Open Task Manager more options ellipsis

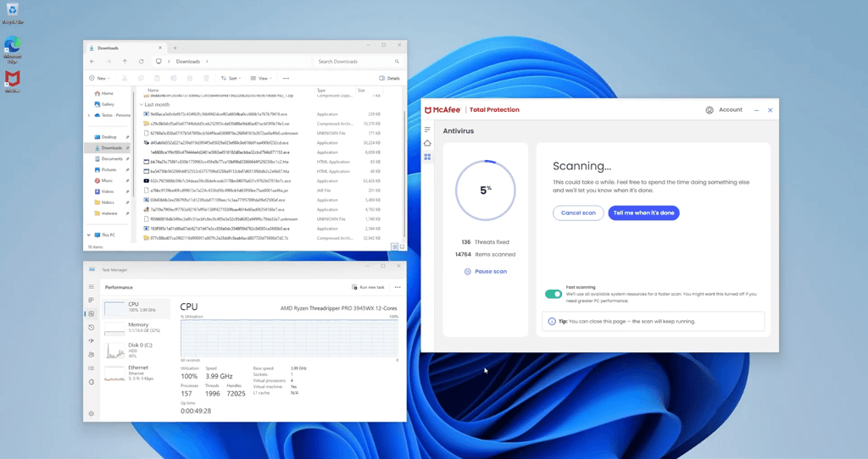point(398,288)
